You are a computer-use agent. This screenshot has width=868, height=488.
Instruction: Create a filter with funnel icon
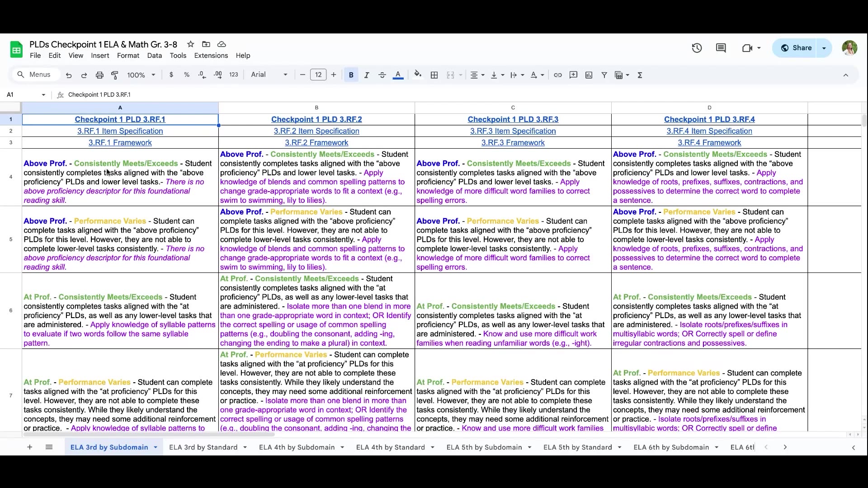tap(604, 75)
